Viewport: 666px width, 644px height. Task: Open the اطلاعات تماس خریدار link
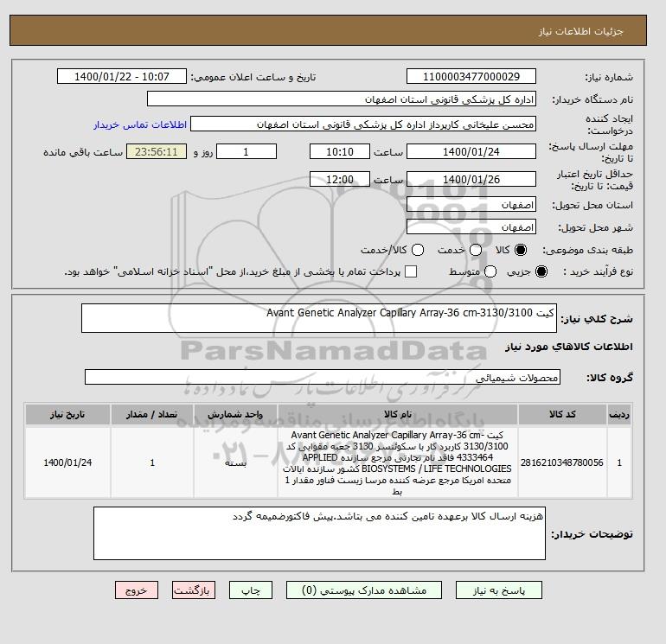tap(140, 124)
